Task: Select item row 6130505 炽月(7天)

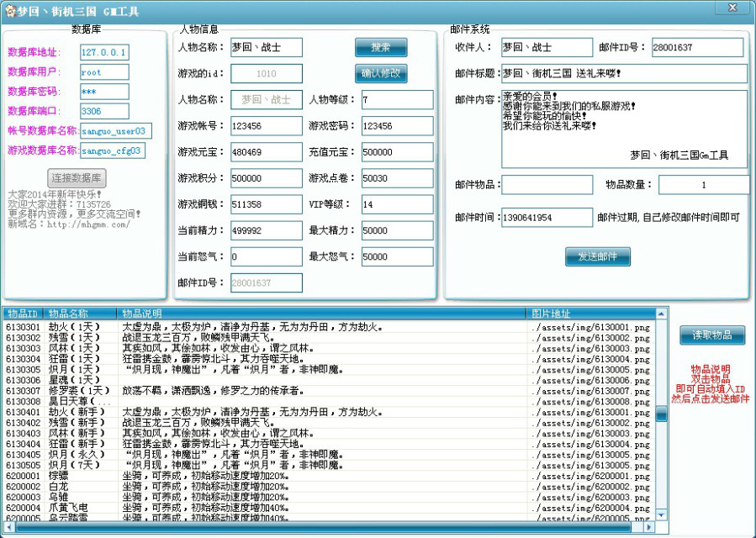Action: coord(330,465)
